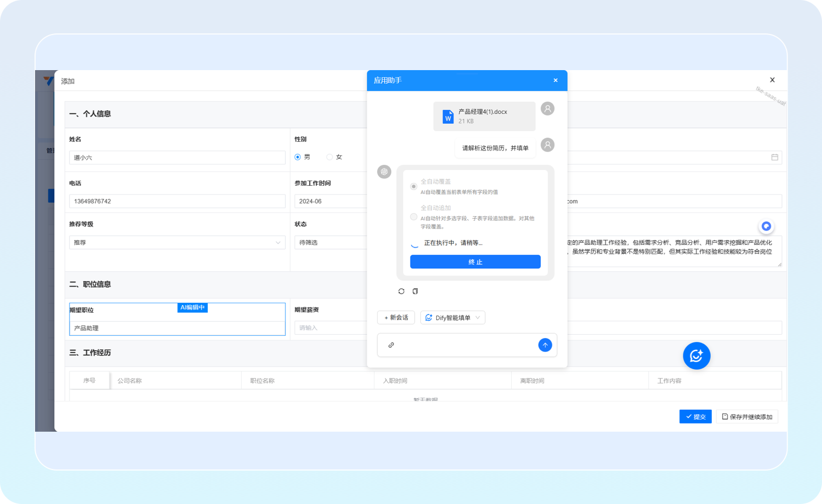This screenshot has height=504, width=822.
Task: Close the 应用助手 panel
Action: tap(556, 81)
